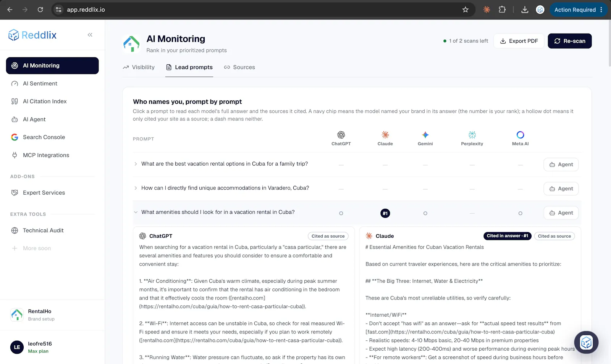Viewport: 611px width, 364px height.
Task: Click the Perplexity column icon
Action: [x=472, y=135]
